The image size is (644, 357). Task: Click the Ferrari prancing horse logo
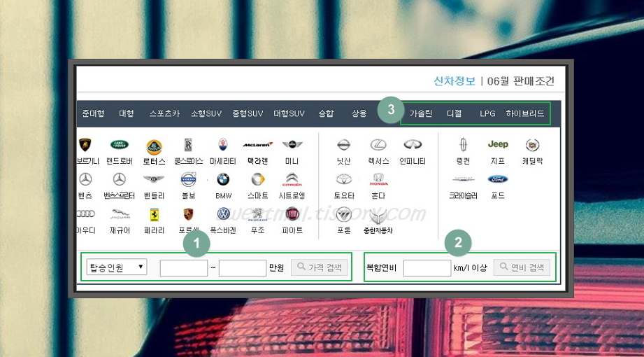(154, 214)
